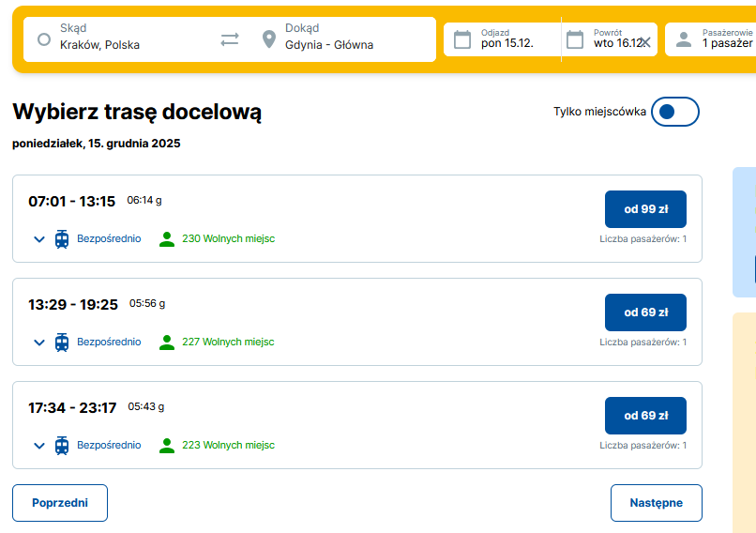Open the Pasażerowie selector

722,39
